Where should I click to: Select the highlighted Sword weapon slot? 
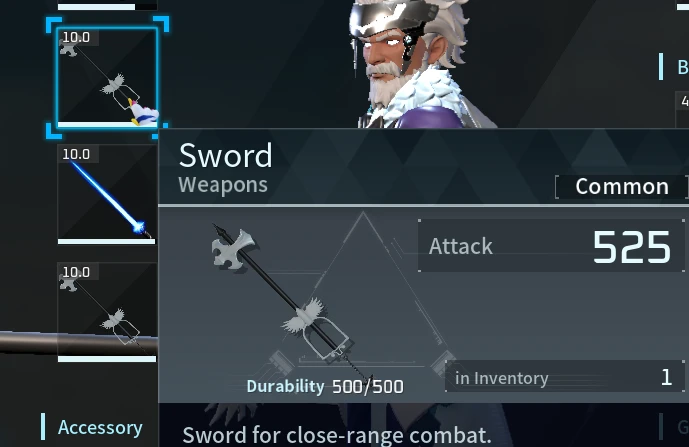[107, 77]
